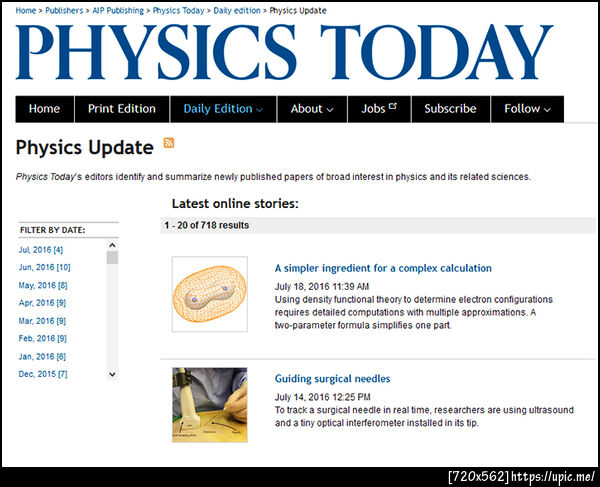Open the Print Edition menu item

coord(122,109)
